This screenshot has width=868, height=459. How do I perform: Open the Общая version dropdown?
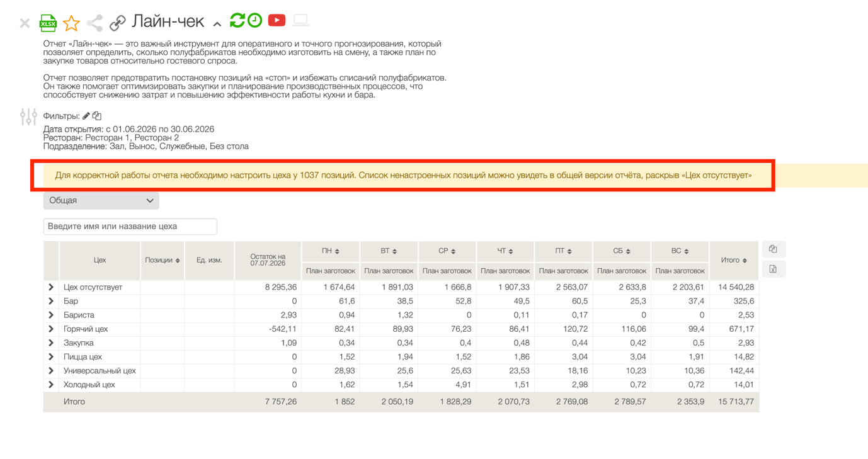[x=101, y=200]
